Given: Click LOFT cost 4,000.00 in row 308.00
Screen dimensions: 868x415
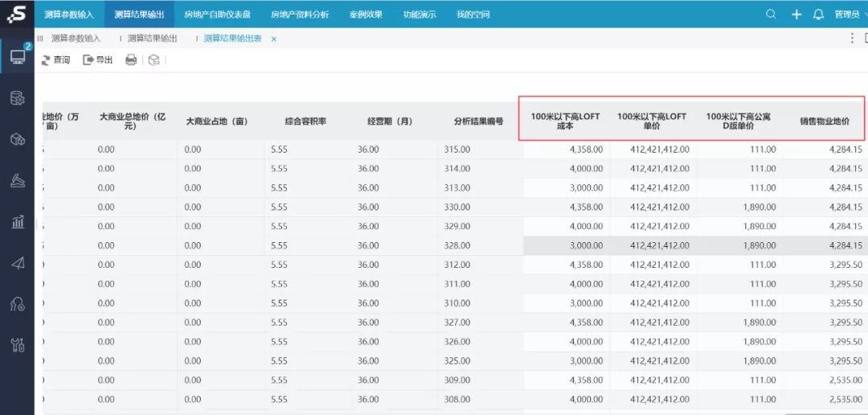Looking at the screenshot, I should 567,400.
